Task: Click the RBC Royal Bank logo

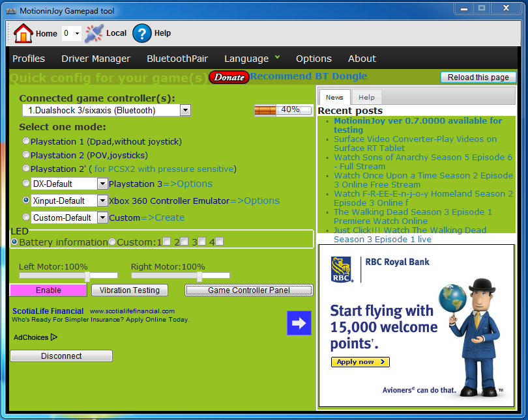Action: coord(342,270)
